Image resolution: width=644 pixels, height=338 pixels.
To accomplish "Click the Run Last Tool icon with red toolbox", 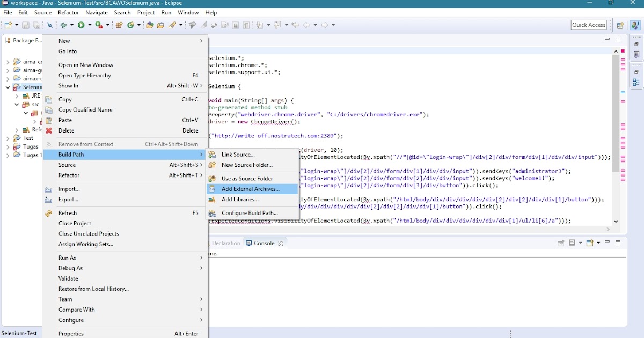I will pyautogui.click(x=99, y=25).
